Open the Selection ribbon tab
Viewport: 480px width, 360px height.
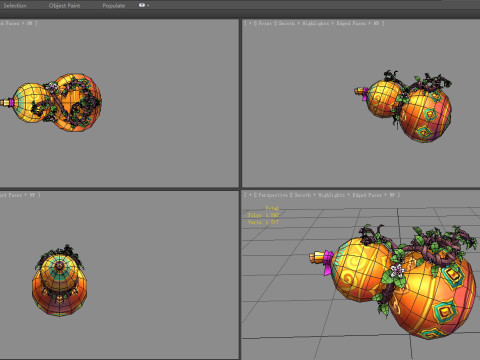tap(15, 6)
